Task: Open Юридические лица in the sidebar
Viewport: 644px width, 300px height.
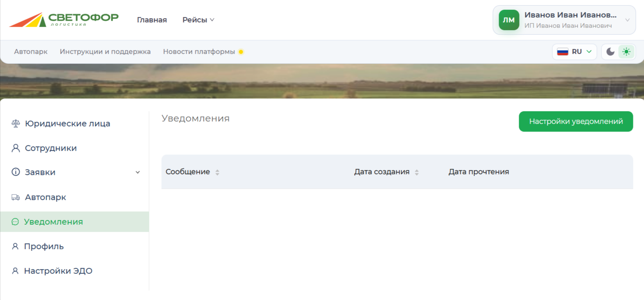Action: (68, 124)
